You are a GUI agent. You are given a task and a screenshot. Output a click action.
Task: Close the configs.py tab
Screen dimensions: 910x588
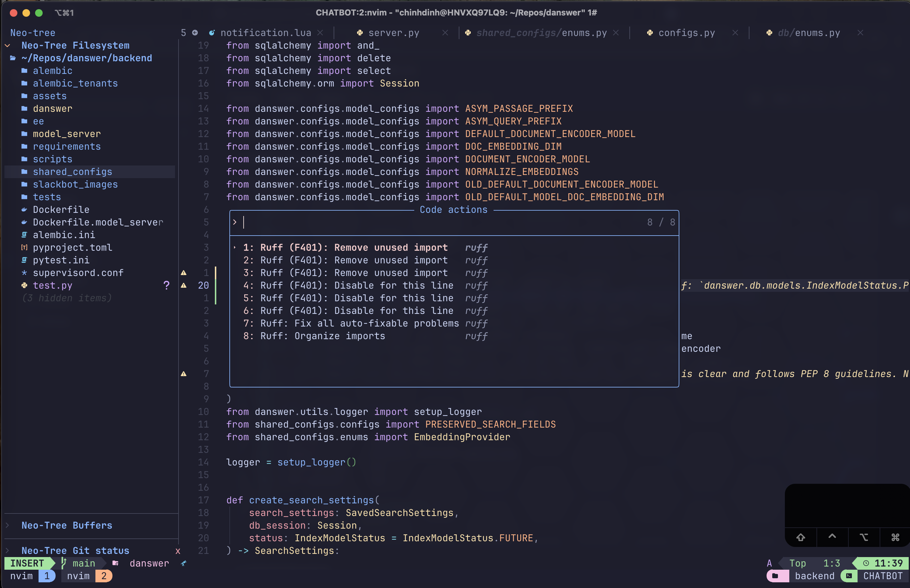coord(735,33)
